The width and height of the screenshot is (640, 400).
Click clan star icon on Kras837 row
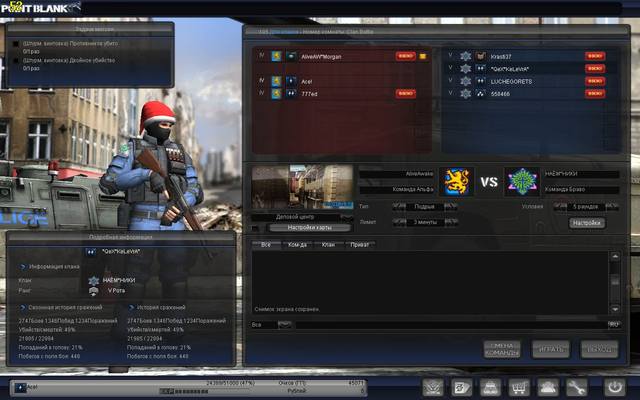pyautogui.click(x=465, y=56)
